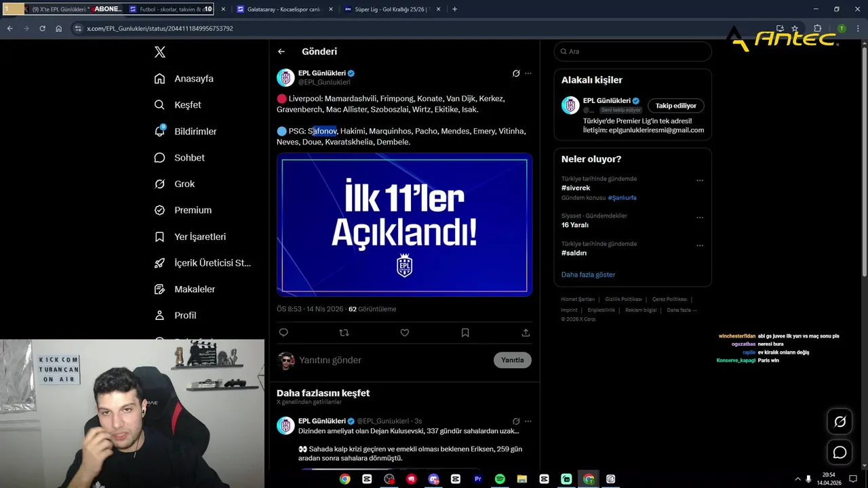Open OBS Studio from the taskbar
Viewport: 868px width, 488px height.
pos(389,479)
